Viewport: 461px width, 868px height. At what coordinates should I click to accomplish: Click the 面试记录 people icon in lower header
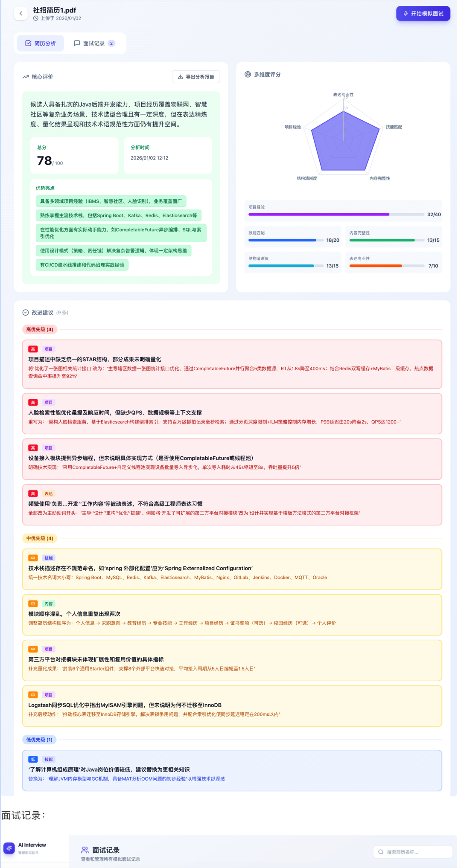pos(85,850)
